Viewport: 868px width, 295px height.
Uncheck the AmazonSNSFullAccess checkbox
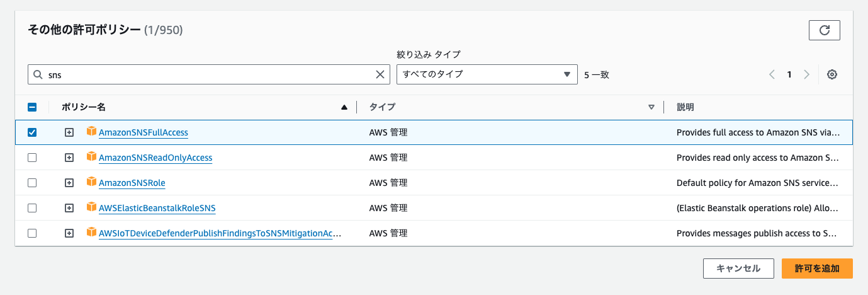click(32, 132)
